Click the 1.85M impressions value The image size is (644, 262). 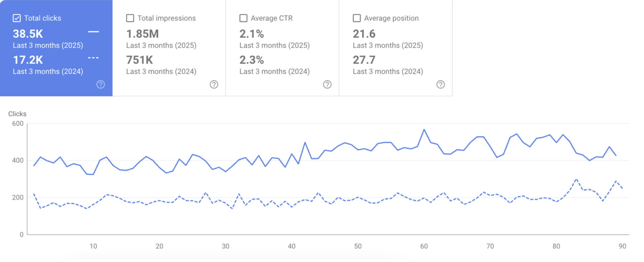click(143, 34)
